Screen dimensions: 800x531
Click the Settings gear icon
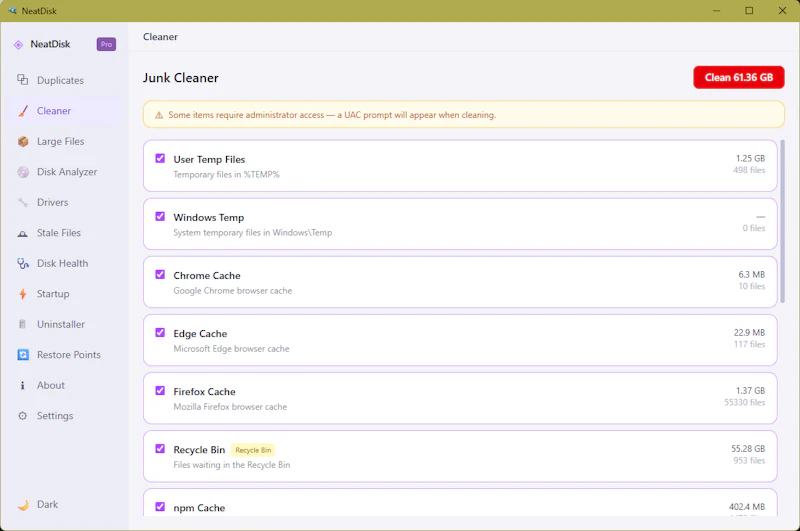(x=22, y=416)
